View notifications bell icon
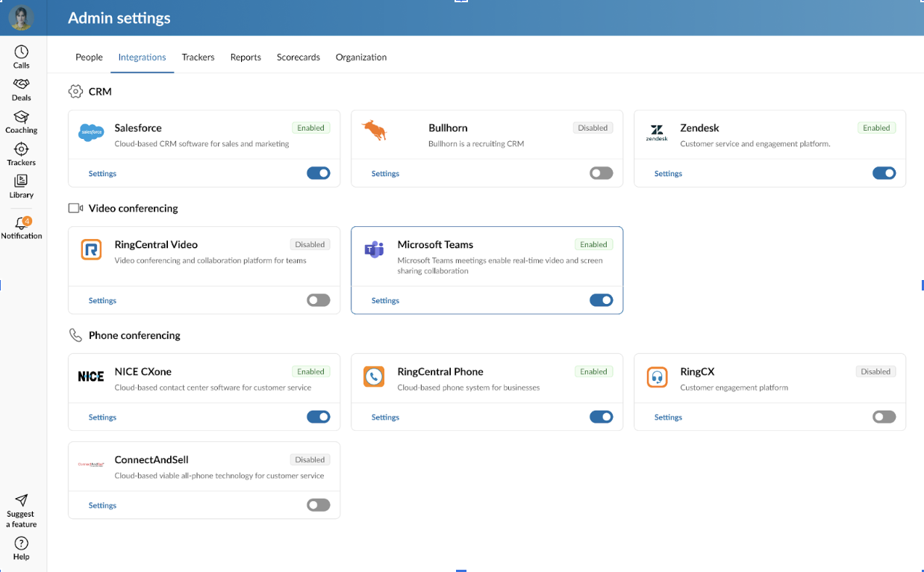This screenshot has height=572, width=924. click(22, 223)
